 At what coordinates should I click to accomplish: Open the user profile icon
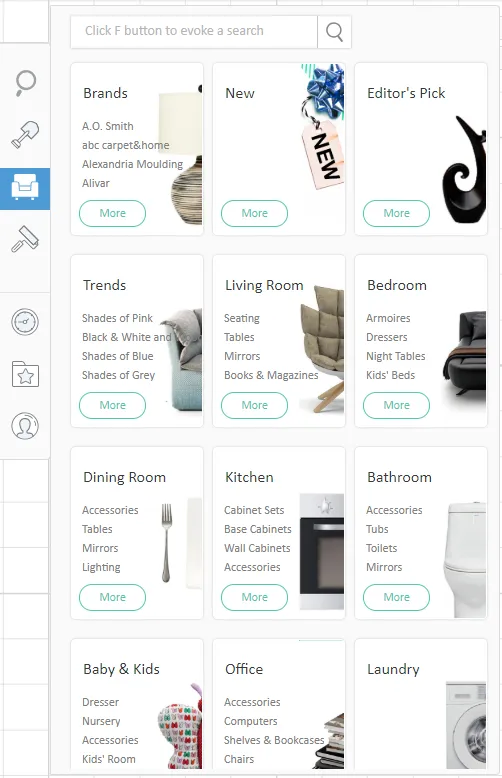(25, 426)
